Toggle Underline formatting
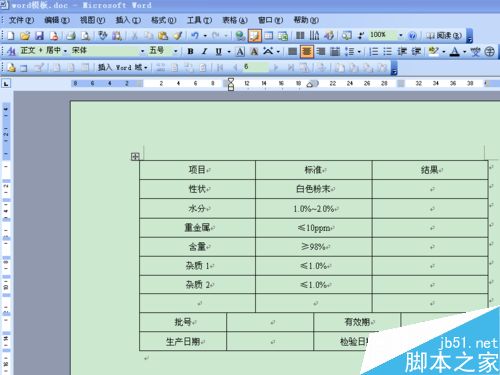Image resolution: width=500 pixels, height=375 pixels. click(218, 51)
